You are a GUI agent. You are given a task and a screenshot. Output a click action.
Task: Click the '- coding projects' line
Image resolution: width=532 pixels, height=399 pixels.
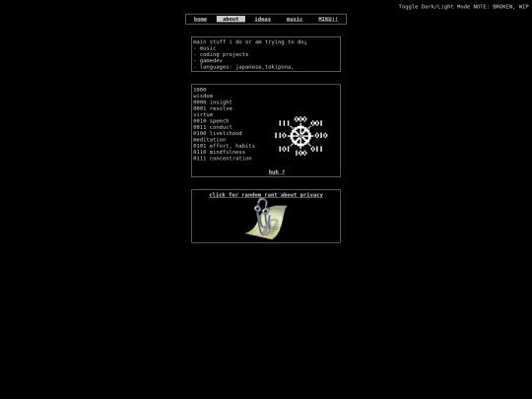click(x=221, y=54)
